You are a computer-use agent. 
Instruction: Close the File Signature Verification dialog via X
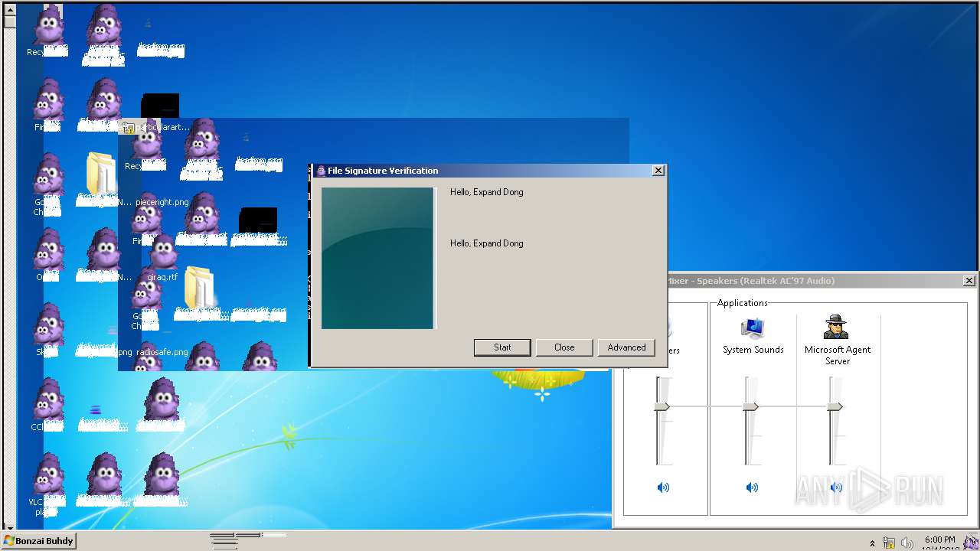pyautogui.click(x=658, y=171)
